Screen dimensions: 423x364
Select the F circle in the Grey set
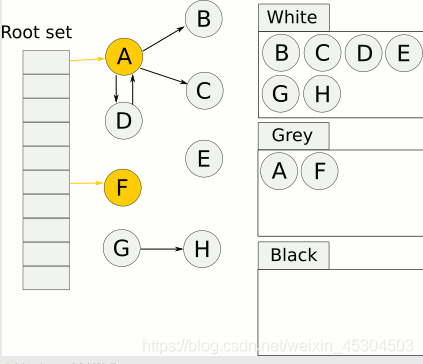(x=320, y=171)
